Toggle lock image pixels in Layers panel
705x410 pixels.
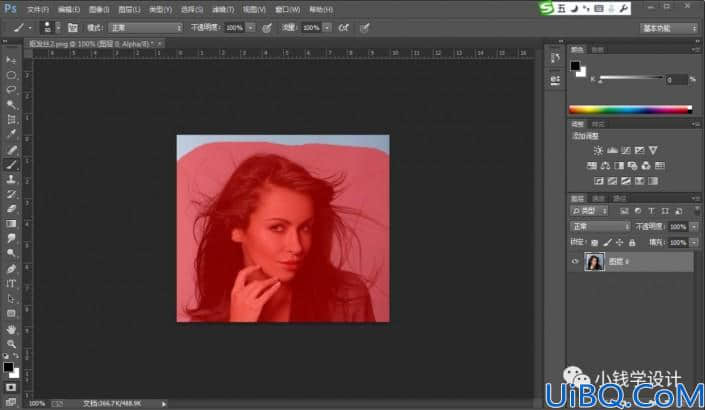pos(607,243)
